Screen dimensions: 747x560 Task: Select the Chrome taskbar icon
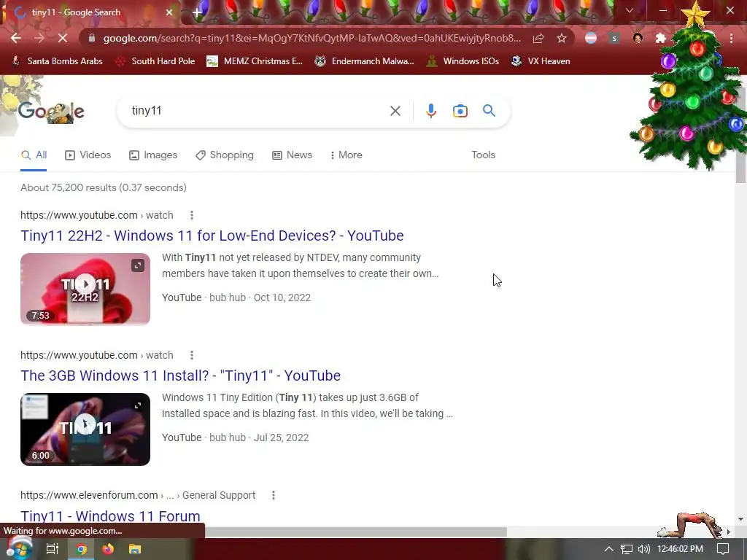click(x=82, y=549)
